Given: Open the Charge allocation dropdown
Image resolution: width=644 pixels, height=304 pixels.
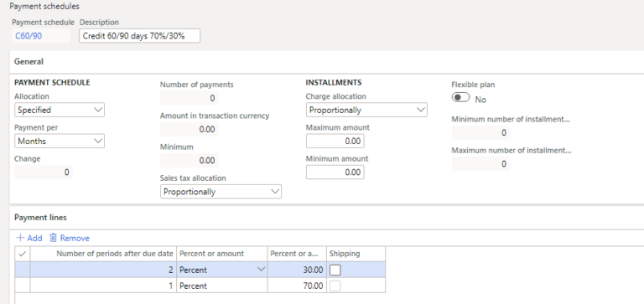Looking at the screenshot, I should 366,110.
